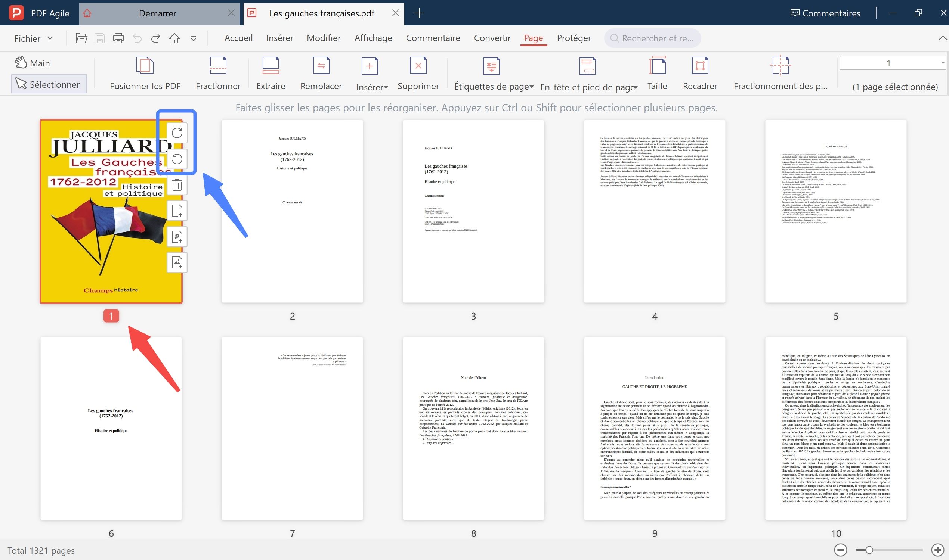Click the Redo arrow icon

(155, 38)
